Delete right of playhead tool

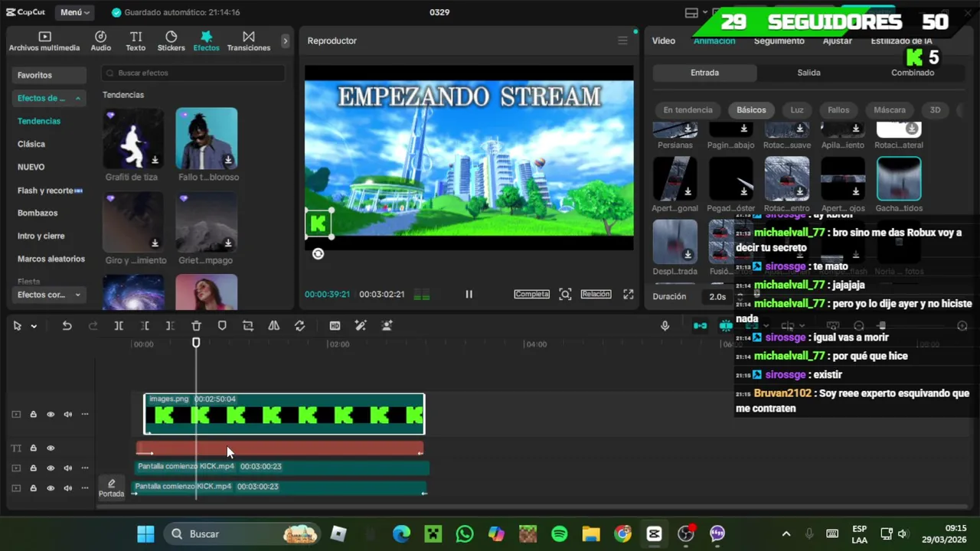[170, 326]
